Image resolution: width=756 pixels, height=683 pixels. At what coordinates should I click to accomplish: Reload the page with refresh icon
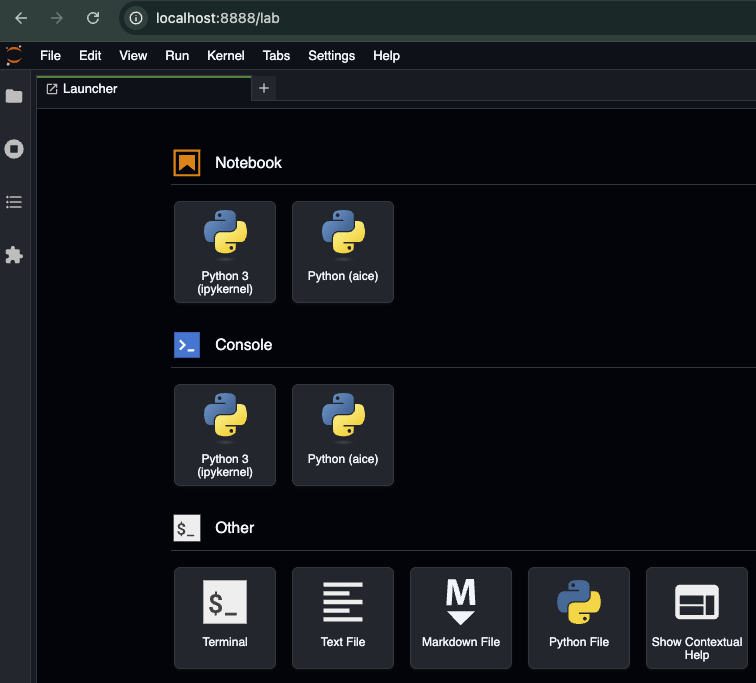93,18
